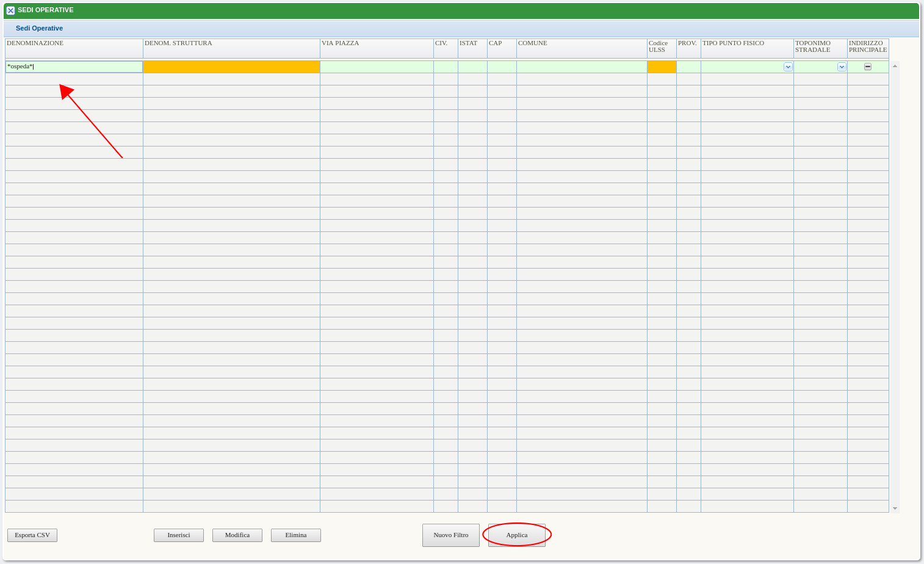924x564 pixels.
Task: Focus the Denominazione filter field containing *ospeda*
Action: coord(74,67)
